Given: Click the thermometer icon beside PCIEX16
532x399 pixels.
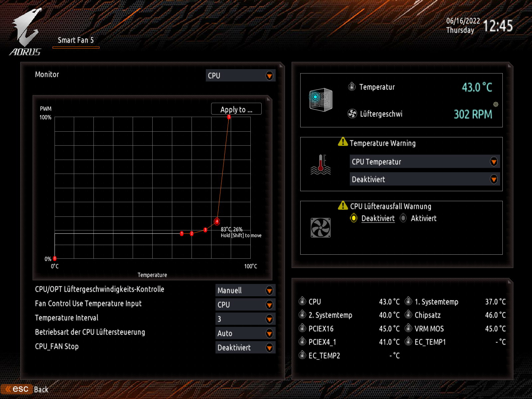Looking at the screenshot, I should [302, 328].
